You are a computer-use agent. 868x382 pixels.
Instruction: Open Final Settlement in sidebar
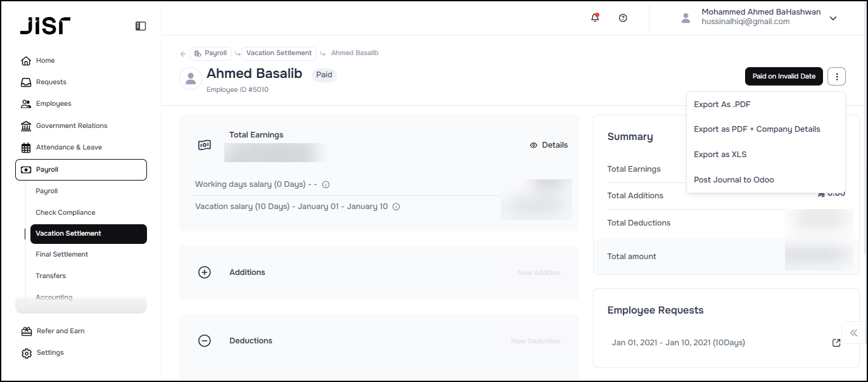coord(61,255)
